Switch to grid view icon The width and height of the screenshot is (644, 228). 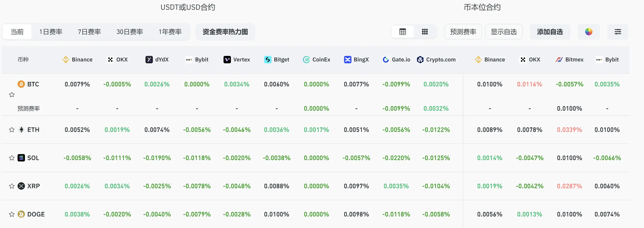425,32
